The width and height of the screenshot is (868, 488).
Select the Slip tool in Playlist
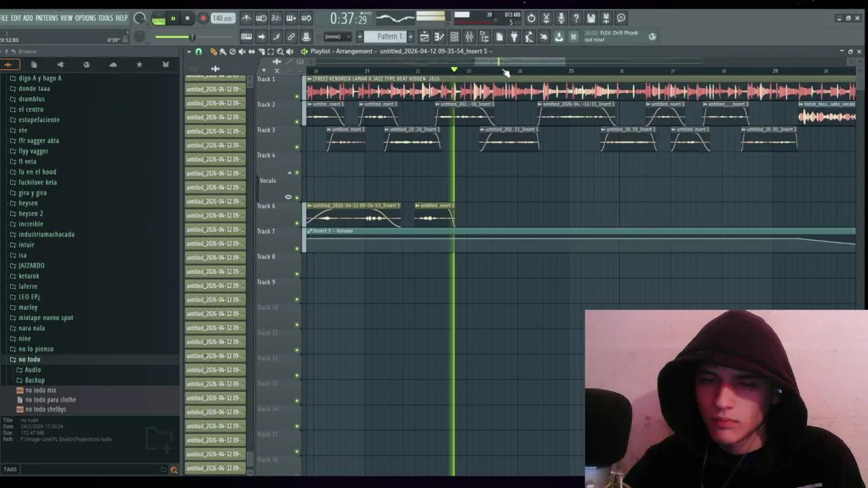[x=252, y=52]
